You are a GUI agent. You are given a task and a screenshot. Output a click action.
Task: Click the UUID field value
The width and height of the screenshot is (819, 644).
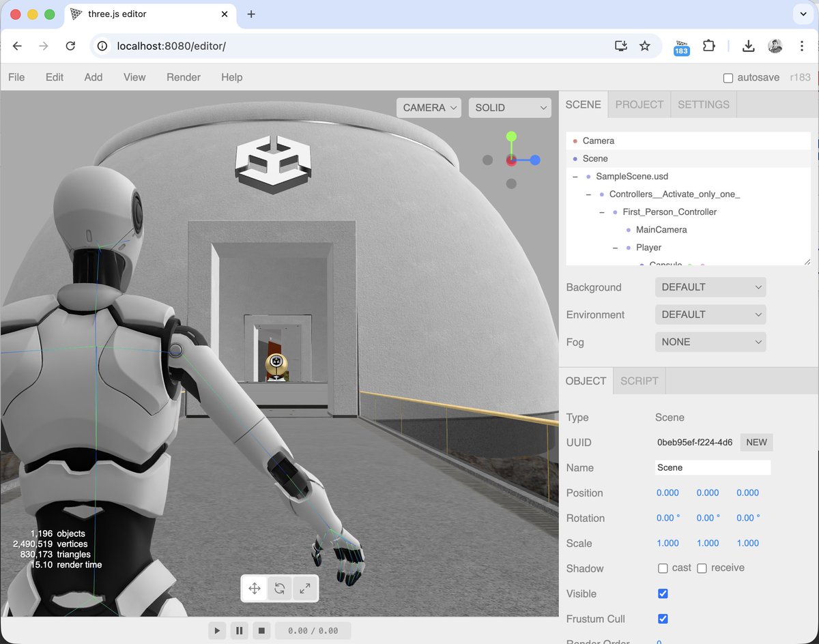695,442
